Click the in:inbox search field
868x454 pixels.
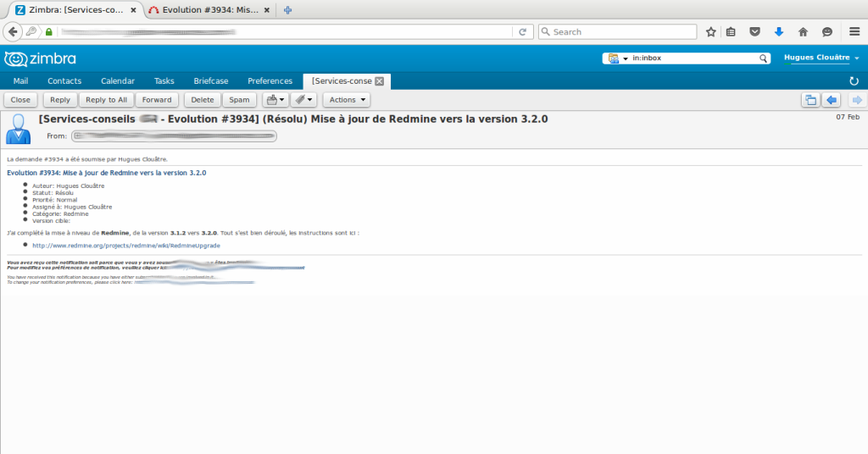tap(694, 58)
